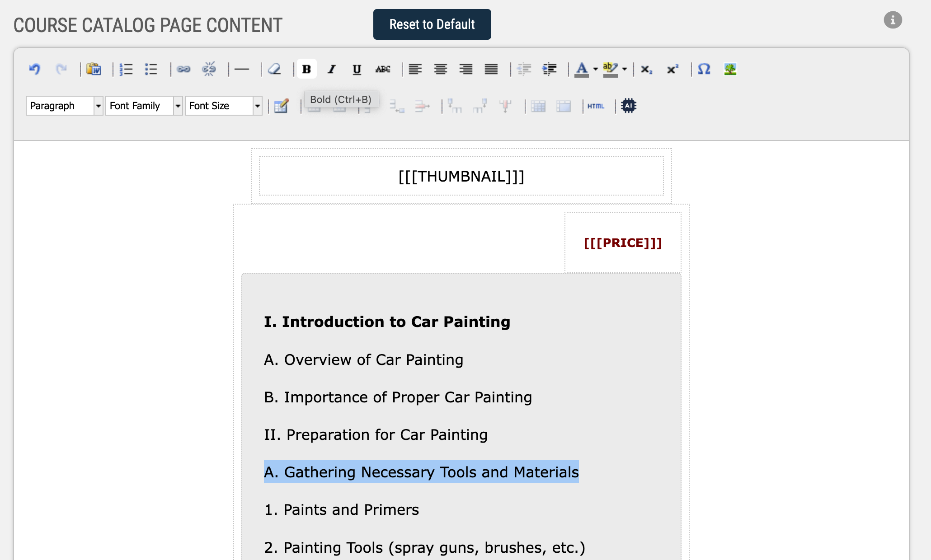Click the insert column before icon

pos(455,106)
